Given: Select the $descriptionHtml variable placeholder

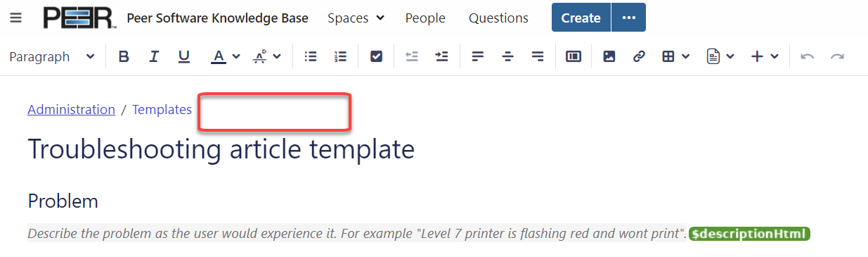Looking at the screenshot, I should pos(749,234).
